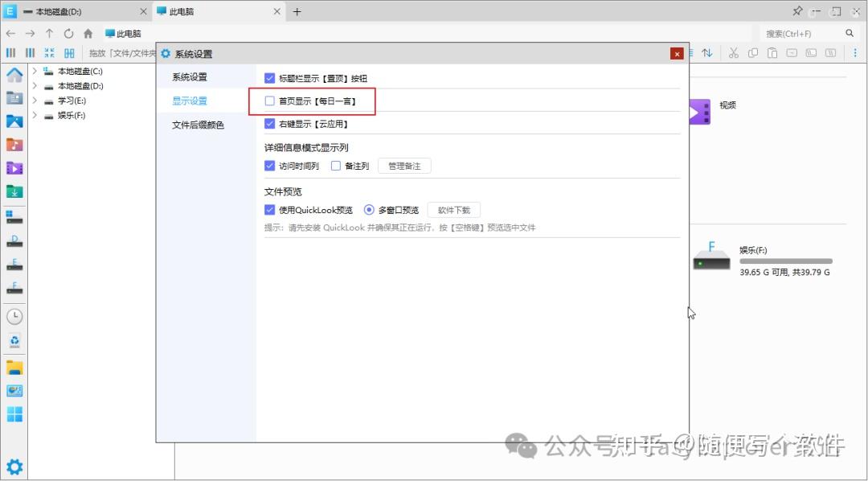Go up one directory level
The image size is (868, 481).
pyautogui.click(x=49, y=34)
